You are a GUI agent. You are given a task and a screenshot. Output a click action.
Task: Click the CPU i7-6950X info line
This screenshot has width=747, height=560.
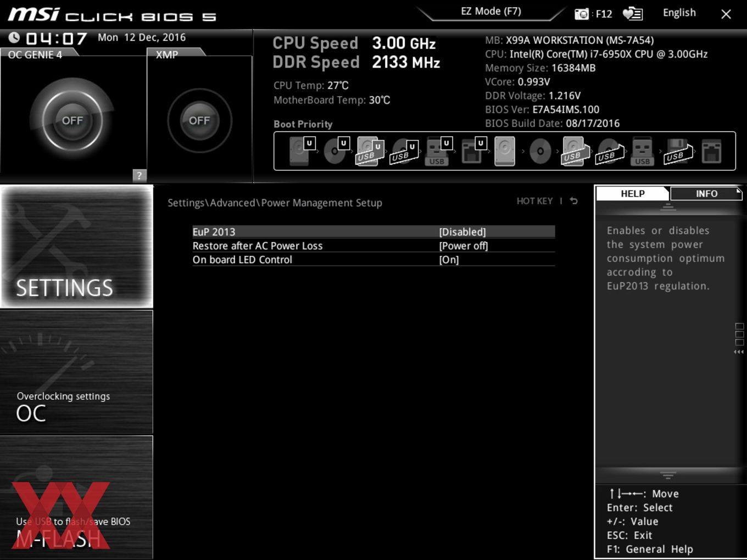coord(596,54)
